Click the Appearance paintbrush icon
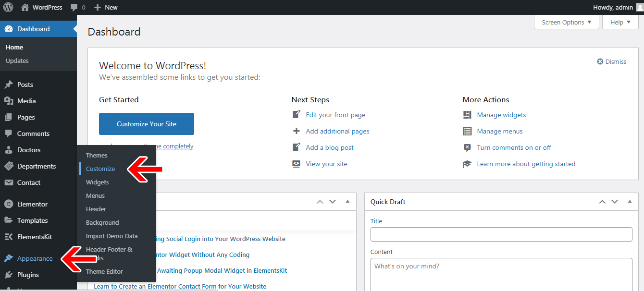644x291 pixels. [x=9, y=258]
